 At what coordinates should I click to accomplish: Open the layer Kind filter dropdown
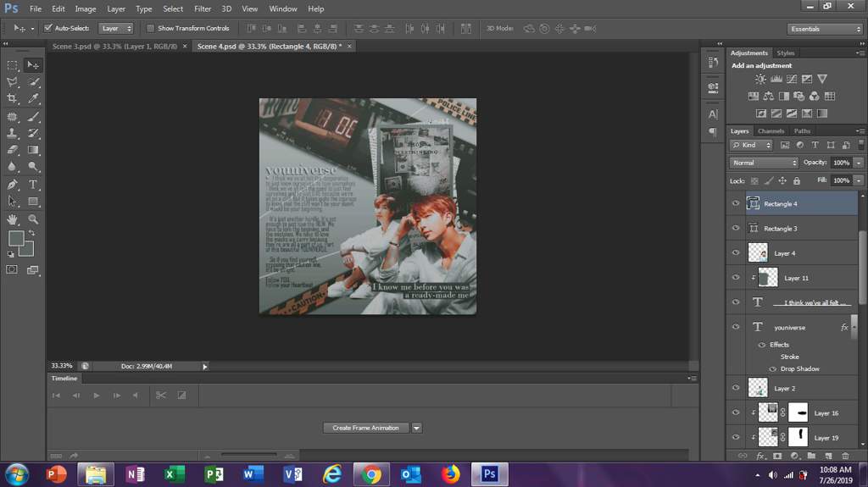pos(751,145)
